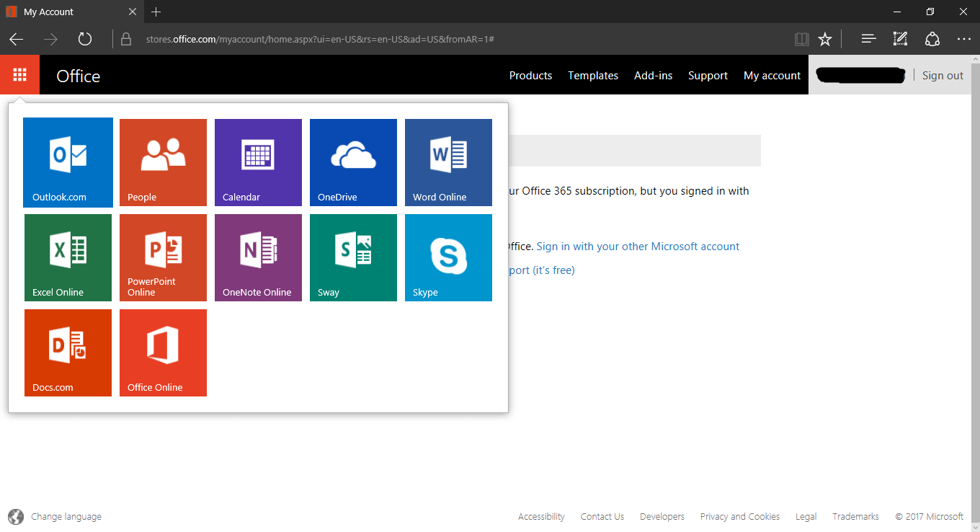Open the Skype tile
Screen dimensions: 980x532
point(448,257)
